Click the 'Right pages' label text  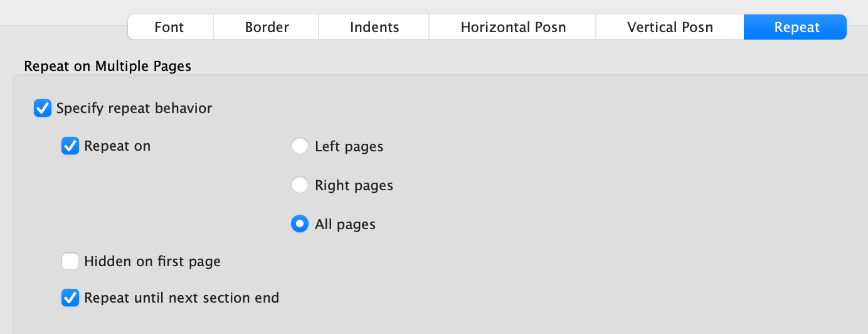(x=354, y=186)
